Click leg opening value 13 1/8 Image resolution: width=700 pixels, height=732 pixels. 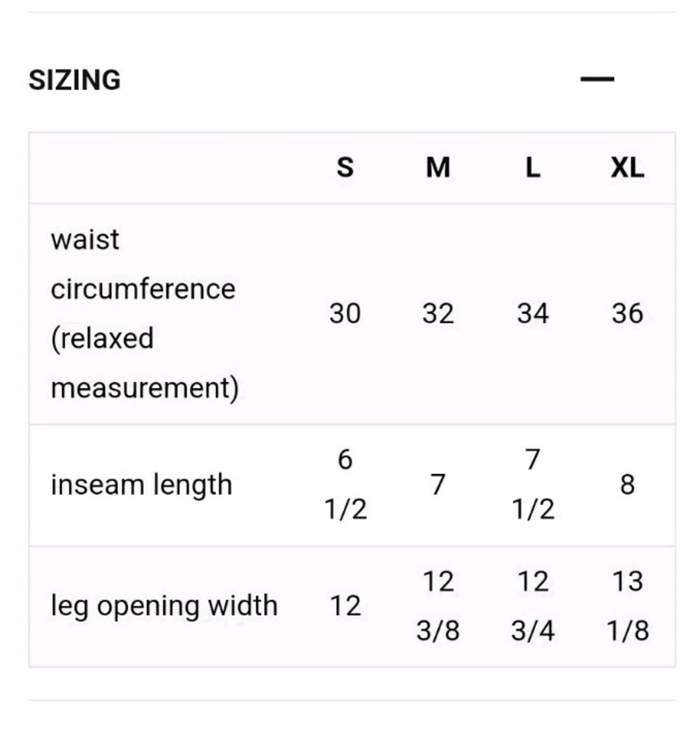point(628,606)
